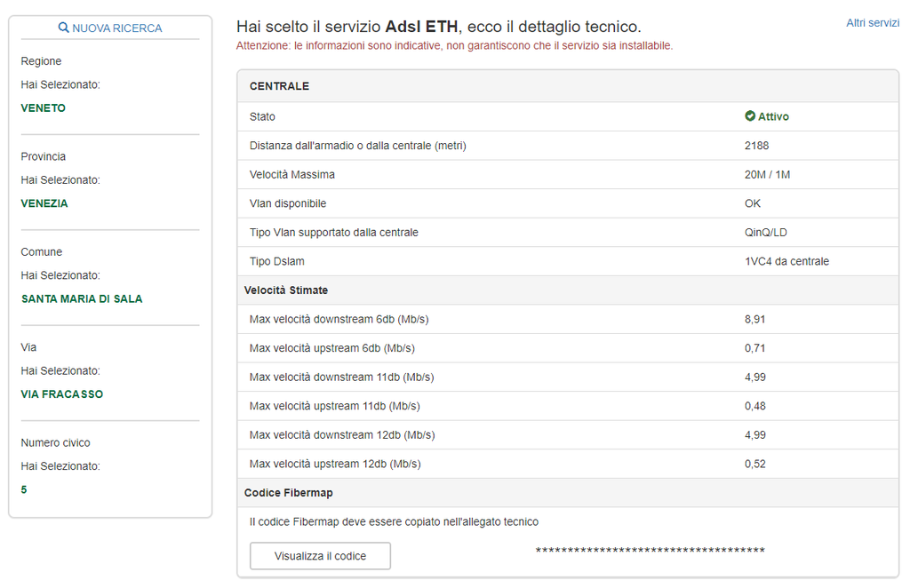
Task: Click the Codice Fibermap section header
Action: click(x=289, y=493)
